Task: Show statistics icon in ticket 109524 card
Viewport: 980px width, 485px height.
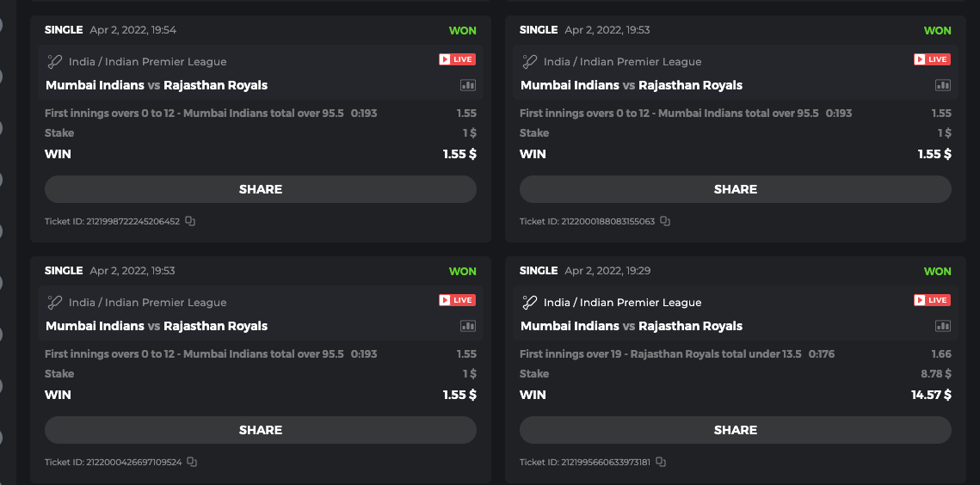Action: coord(468,326)
